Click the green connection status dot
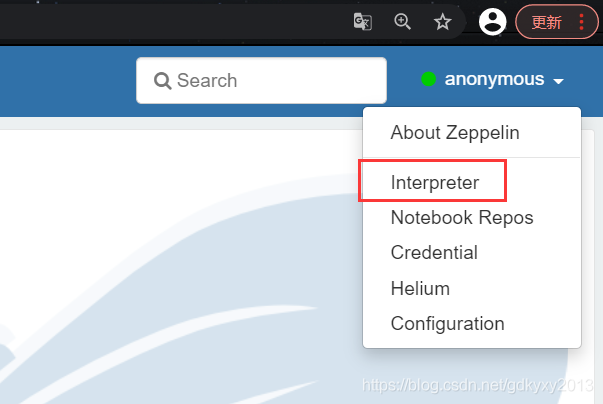 click(429, 79)
